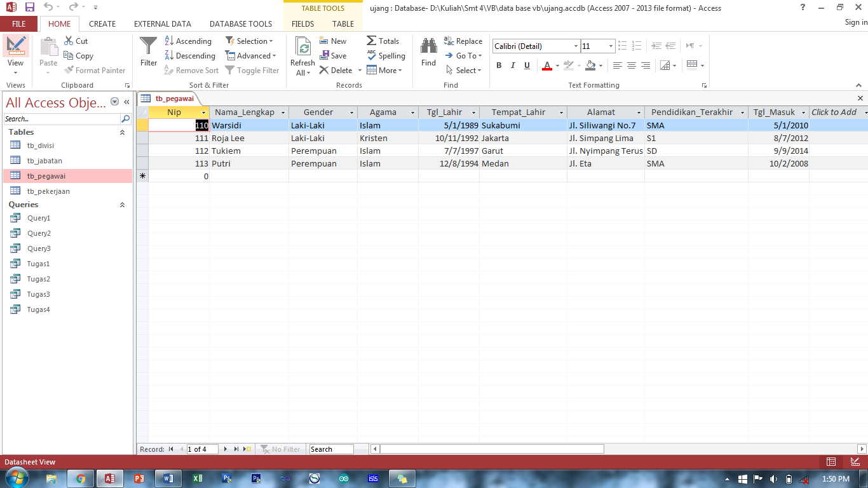
Task: Open the Filter tool
Action: tap(149, 52)
